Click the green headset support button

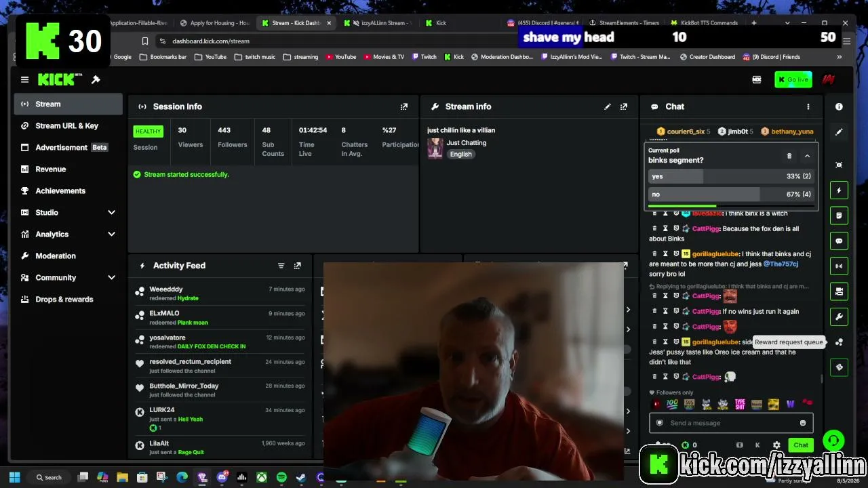[833, 441]
